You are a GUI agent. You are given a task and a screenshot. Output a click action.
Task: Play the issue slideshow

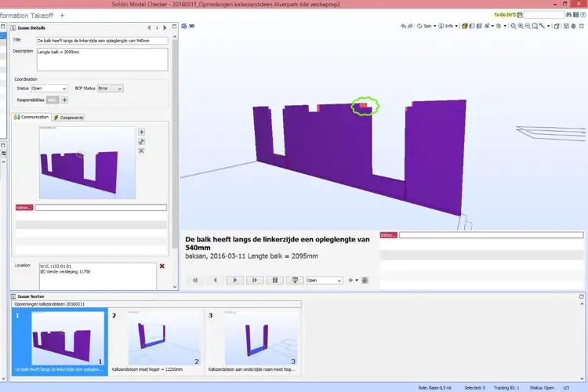[234, 280]
